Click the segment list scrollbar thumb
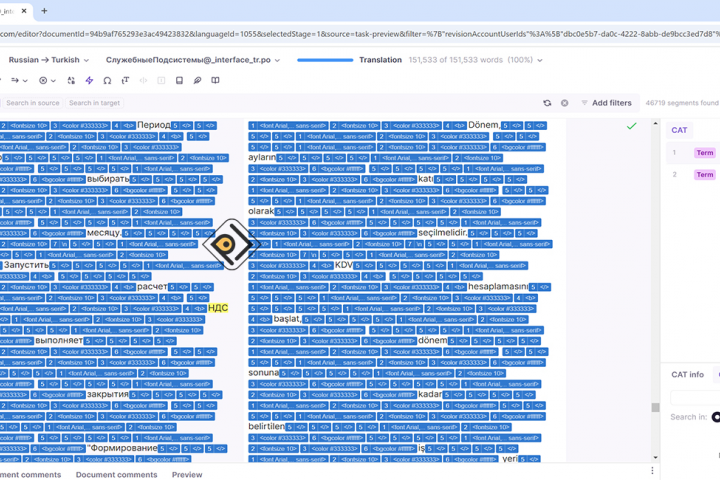720x480 pixels. [x=655, y=407]
